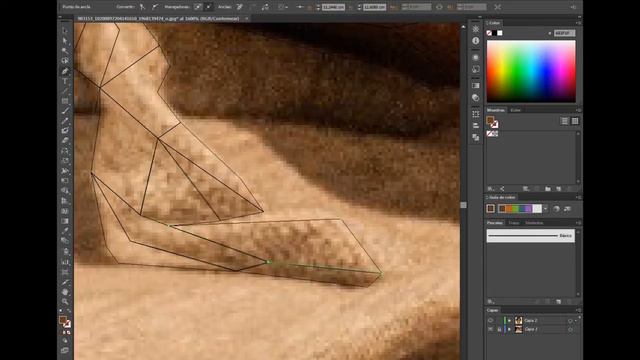Select the Direct Selection tool (white arrow)

(65, 41)
